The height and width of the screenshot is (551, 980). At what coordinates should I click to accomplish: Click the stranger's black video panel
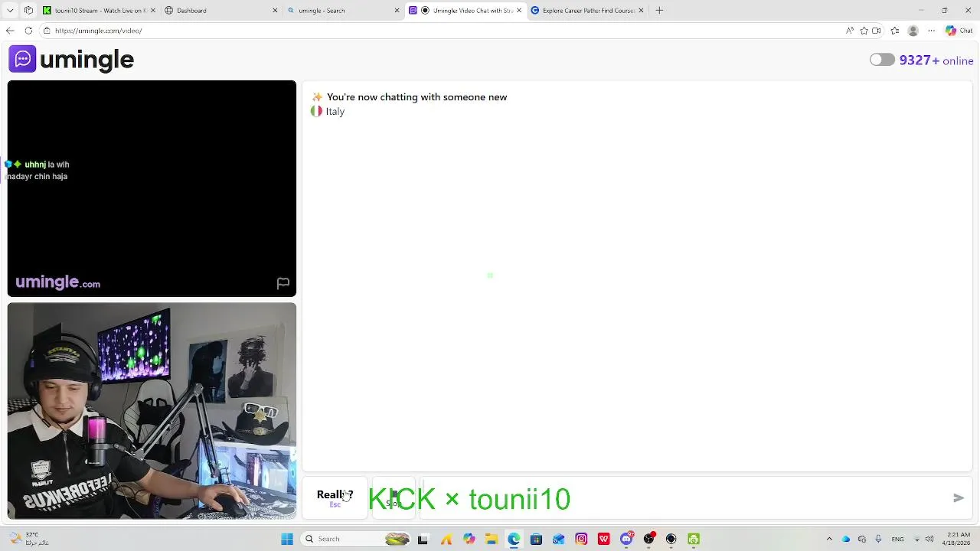click(152, 188)
